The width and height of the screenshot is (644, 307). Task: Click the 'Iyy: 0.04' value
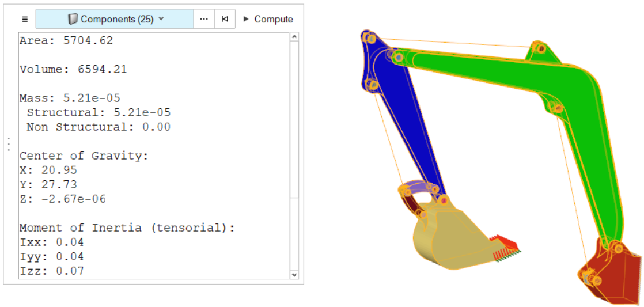click(52, 256)
